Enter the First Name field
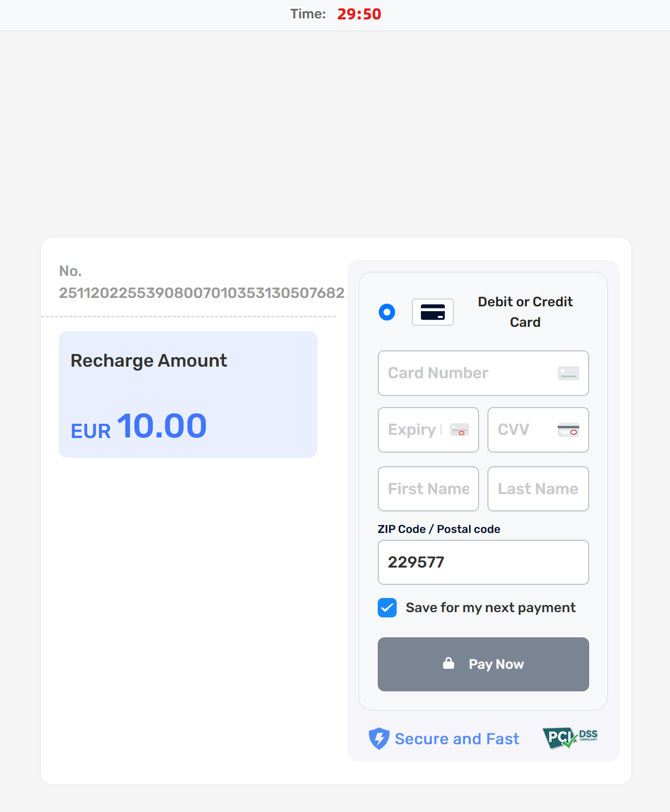The height and width of the screenshot is (812, 670). [x=428, y=489]
